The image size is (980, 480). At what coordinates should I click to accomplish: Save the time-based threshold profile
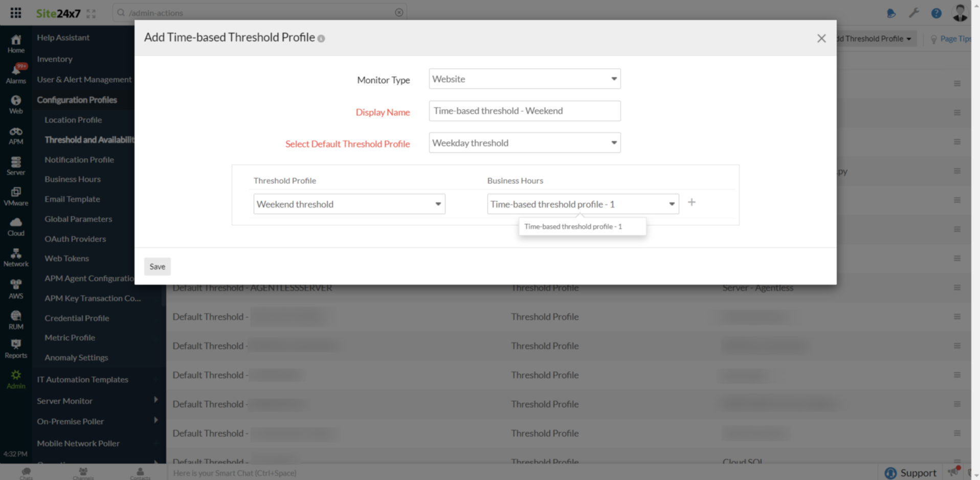[x=157, y=266]
